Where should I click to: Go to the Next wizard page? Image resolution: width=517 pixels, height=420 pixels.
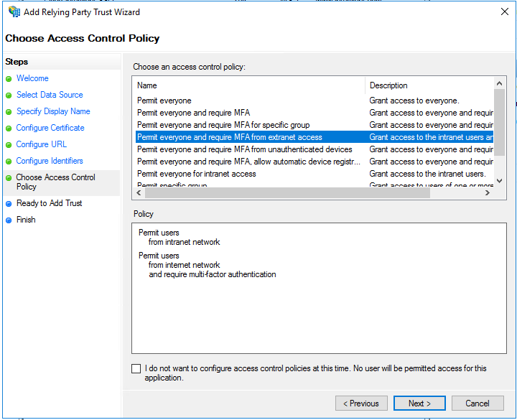pos(419,403)
